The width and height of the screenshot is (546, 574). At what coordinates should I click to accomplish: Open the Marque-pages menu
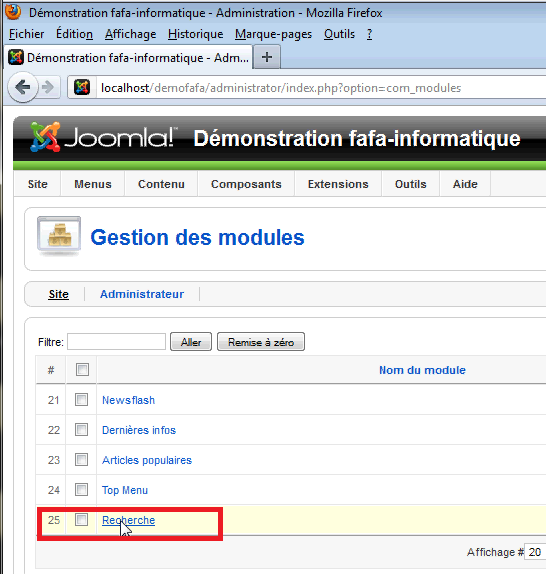[273, 34]
